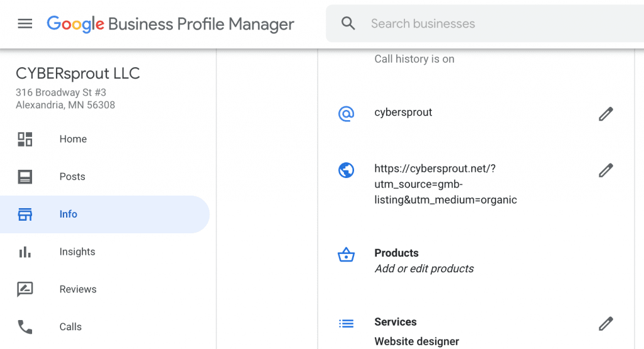Edit Services with pencil icon

point(606,324)
